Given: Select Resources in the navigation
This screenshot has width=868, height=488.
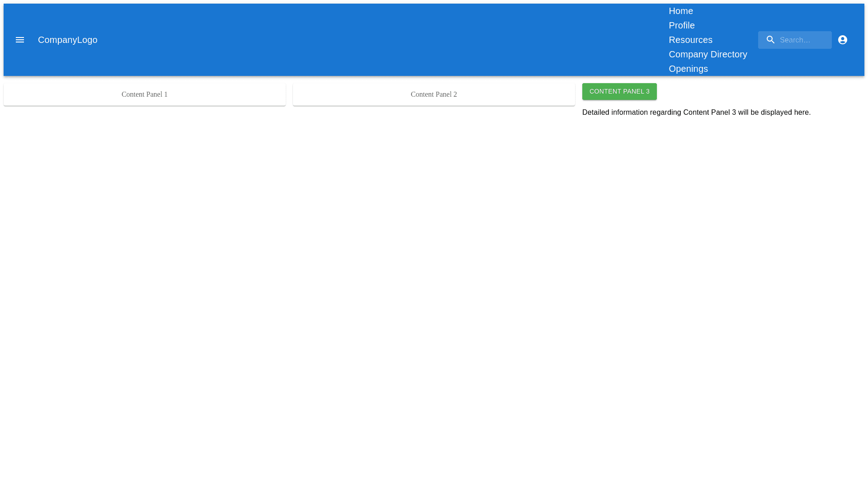Looking at the screenshot, I should coord(690,40).
